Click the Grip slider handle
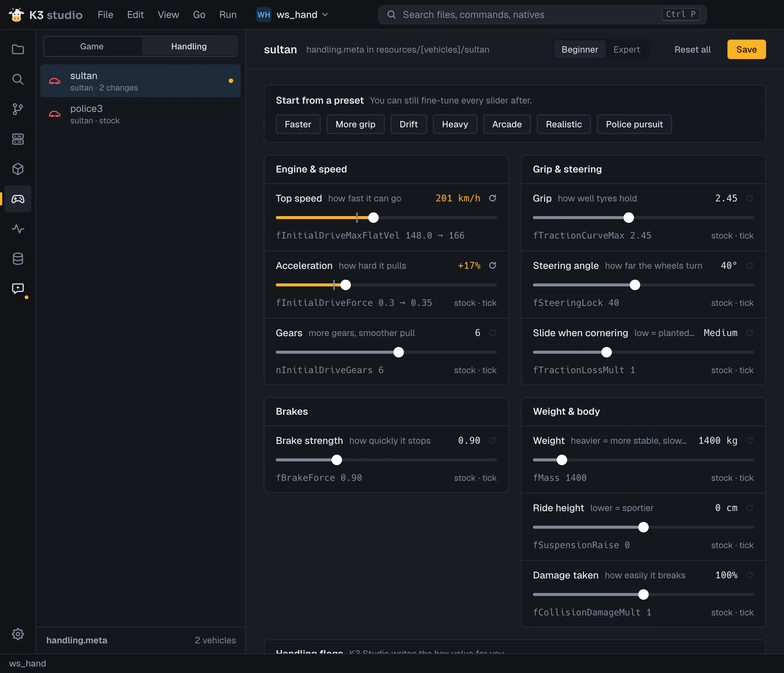 coord(629,218)
